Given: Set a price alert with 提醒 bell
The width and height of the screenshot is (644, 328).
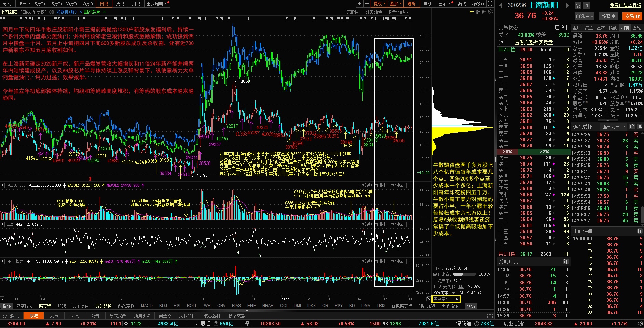Looking at the screenshot, I should (608, 16).
